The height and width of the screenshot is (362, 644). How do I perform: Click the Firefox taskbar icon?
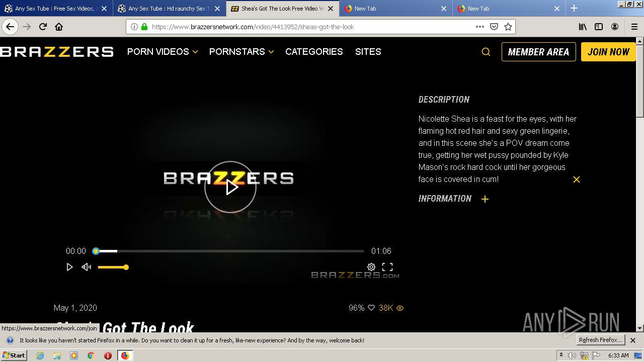[125, 355]
